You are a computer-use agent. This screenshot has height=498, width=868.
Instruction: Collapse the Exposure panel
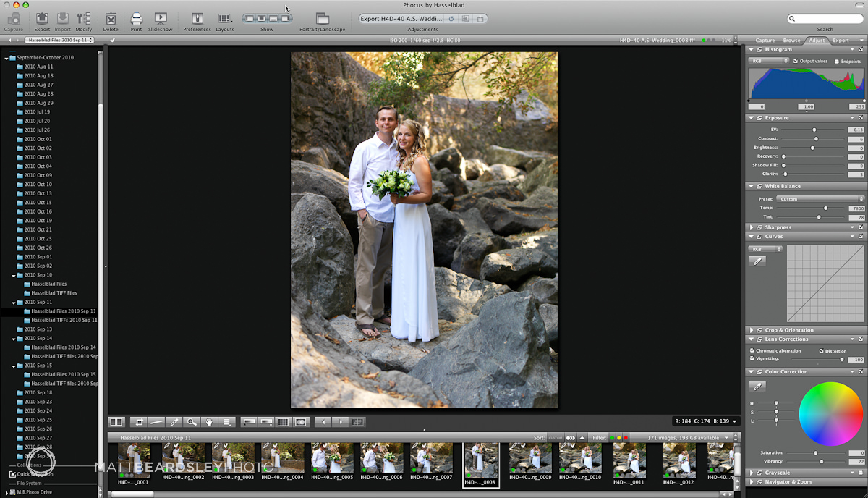751,117
